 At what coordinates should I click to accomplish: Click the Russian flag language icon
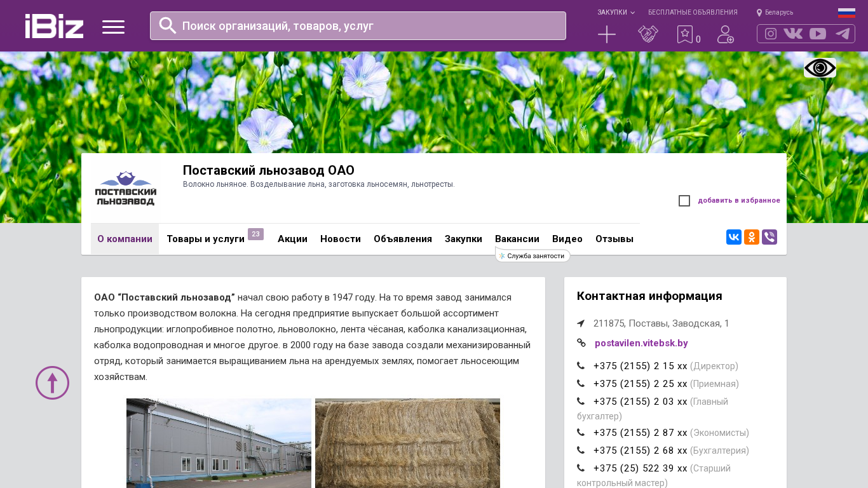tap(846, 13)
